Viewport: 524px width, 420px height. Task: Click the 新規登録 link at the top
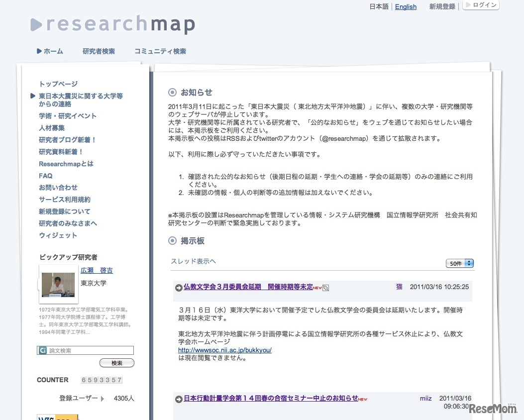(x=442, y=7)
